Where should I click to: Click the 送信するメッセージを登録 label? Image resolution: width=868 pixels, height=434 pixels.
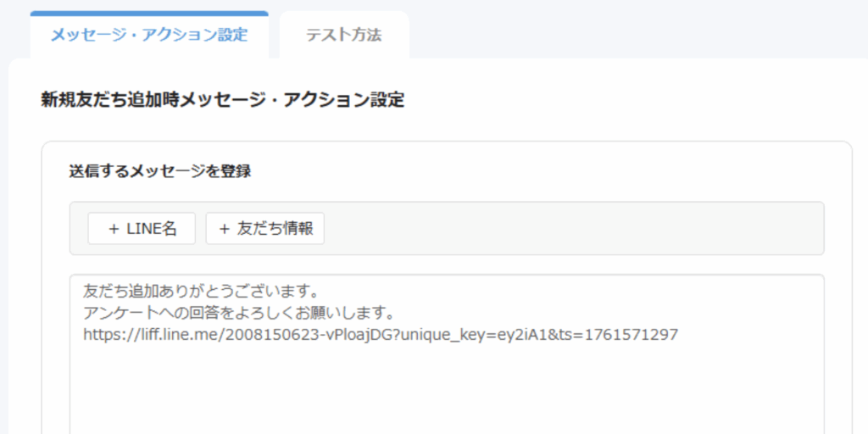click(159, 171)
